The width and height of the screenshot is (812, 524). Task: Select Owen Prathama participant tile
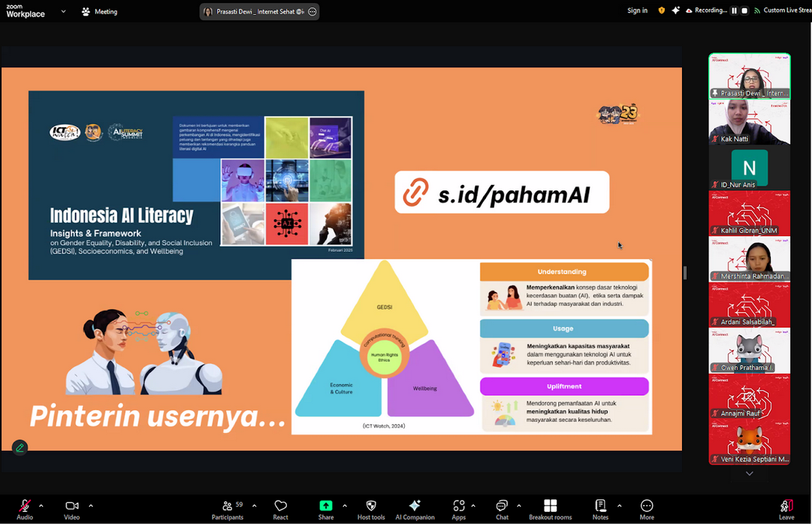(x=750, y=350)
